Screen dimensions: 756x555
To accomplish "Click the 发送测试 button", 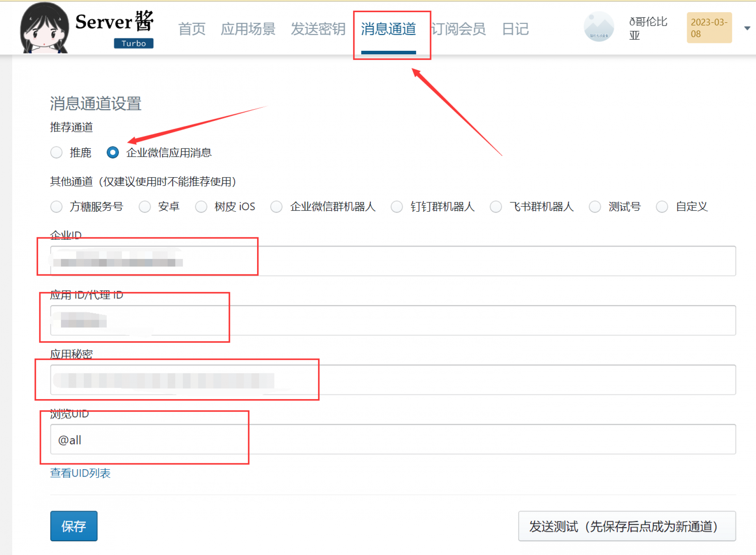I will pos(626,526).
